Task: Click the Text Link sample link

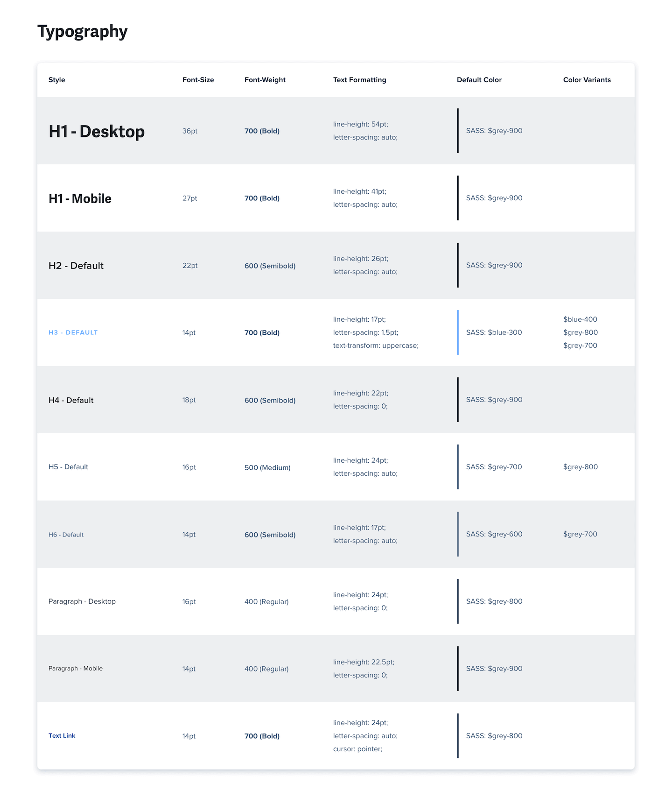Action: point(62,735)
